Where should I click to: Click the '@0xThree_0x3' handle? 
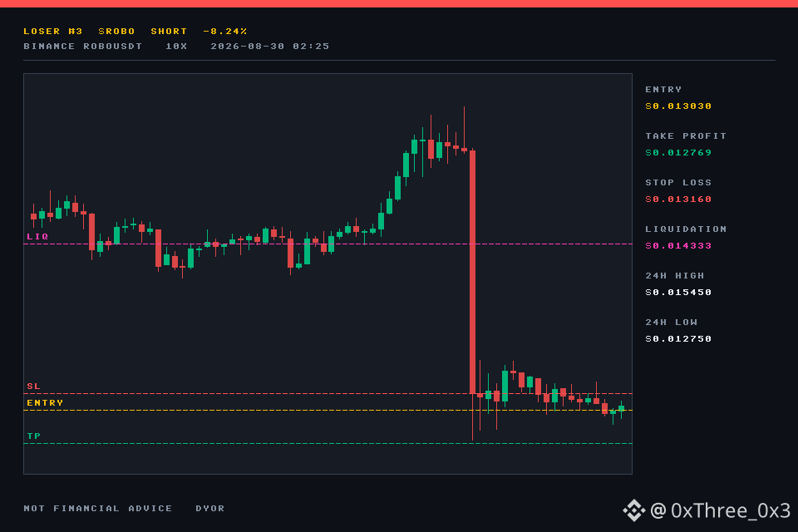[x=720, y=510]
